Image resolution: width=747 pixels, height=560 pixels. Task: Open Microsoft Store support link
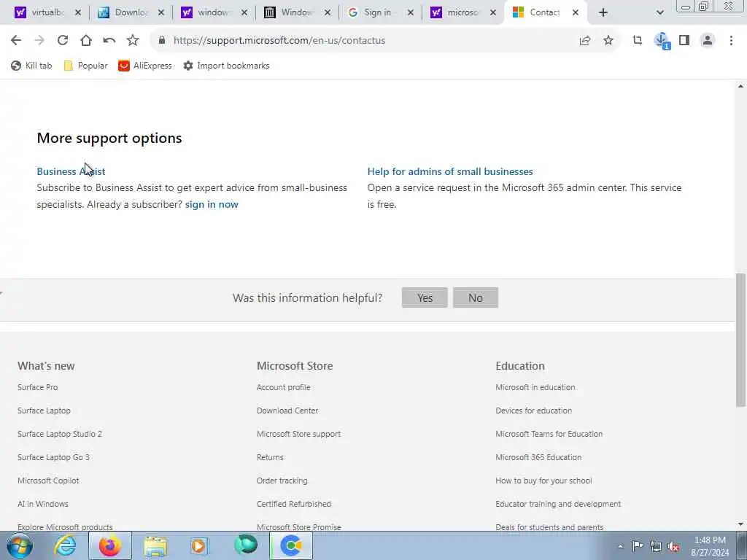click(298, 434)
